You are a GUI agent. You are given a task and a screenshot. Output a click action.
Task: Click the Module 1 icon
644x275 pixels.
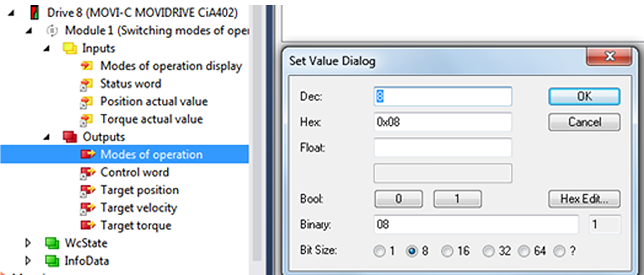[52, 31]
